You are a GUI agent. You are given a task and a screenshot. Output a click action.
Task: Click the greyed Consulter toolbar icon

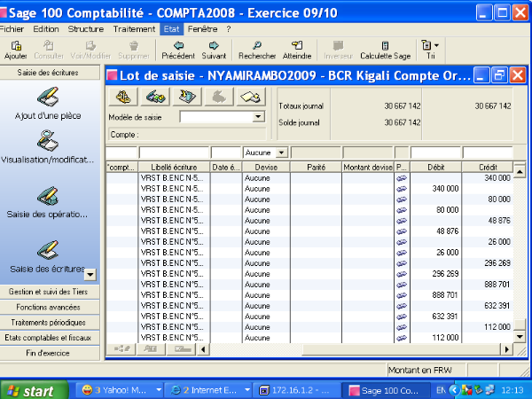pyautogui.click(x=49, y=50)
